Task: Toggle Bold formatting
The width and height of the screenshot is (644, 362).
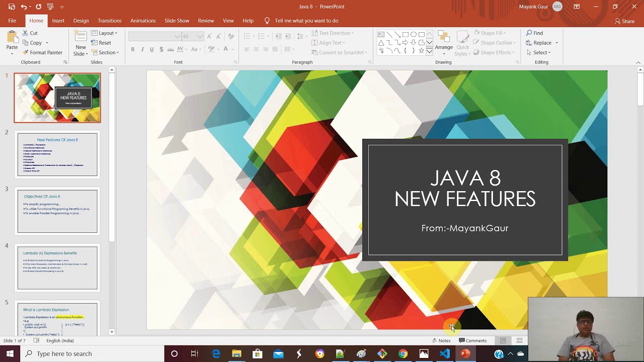Action: click(x=133, y=49)
